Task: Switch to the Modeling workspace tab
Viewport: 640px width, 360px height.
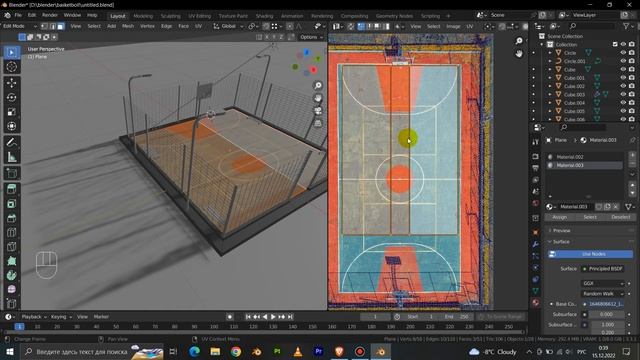Action: tap(143, 16)
